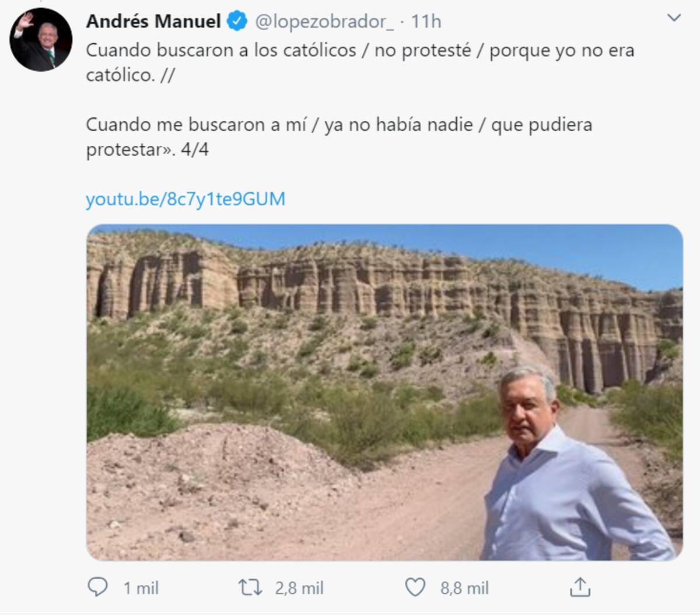The width and height of the screenshot is (700, 616).
Task: Click the blue verified badge
Action: tap(236, 22)
